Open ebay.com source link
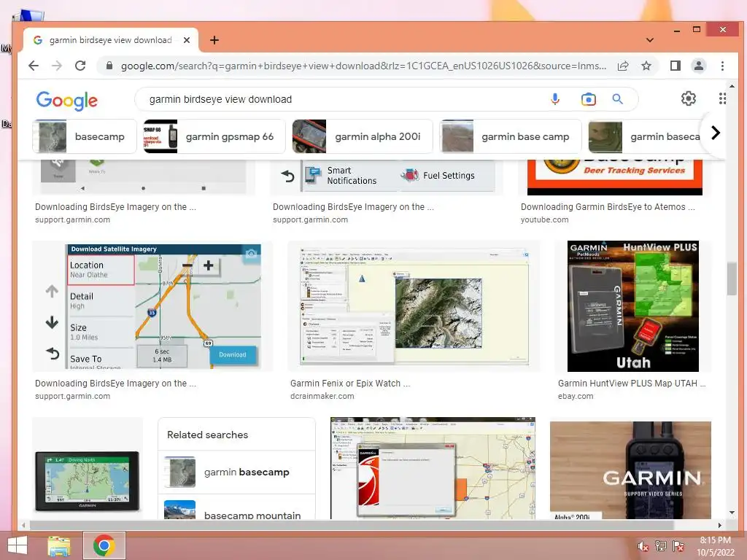 point(576,396)
